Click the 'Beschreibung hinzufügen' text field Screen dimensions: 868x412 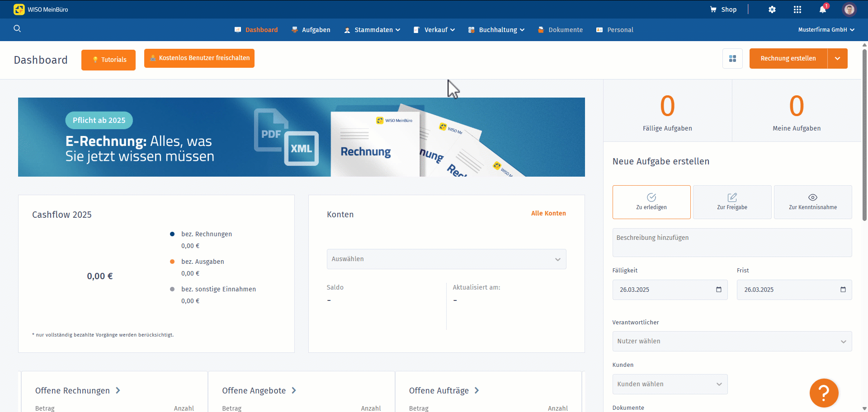tap(732, 243)
